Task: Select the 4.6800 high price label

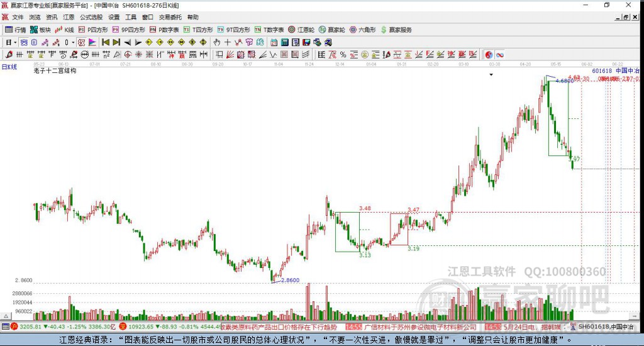Action: [x=564, y=81]
